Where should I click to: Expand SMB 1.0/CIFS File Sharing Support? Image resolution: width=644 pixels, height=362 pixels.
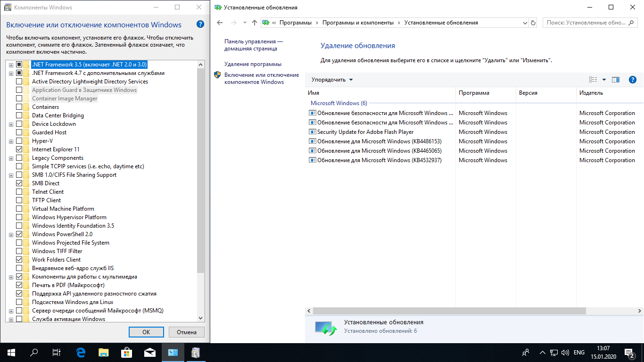(x=11, y=175)
